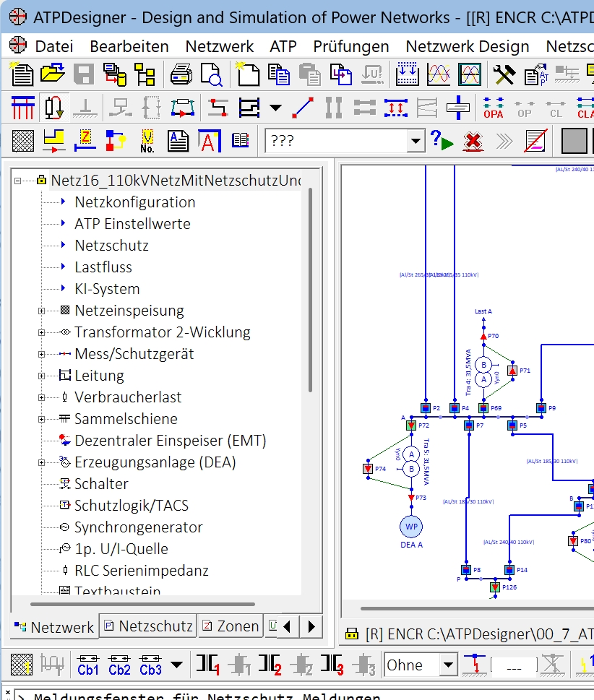Select Lastfluss in the tree
The width and height of the screenshot is (594, 700).
[x=103, y=267]
